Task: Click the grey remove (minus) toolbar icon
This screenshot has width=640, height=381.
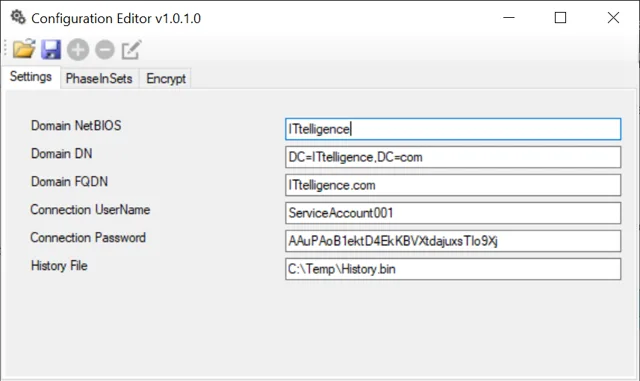Action: [x=105, y=50]
